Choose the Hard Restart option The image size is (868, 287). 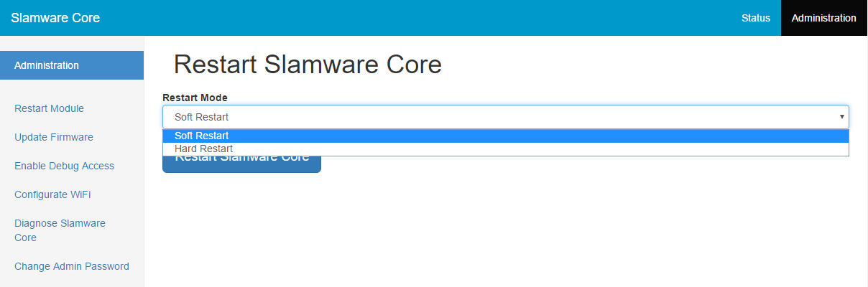click(x=506, y=149)
